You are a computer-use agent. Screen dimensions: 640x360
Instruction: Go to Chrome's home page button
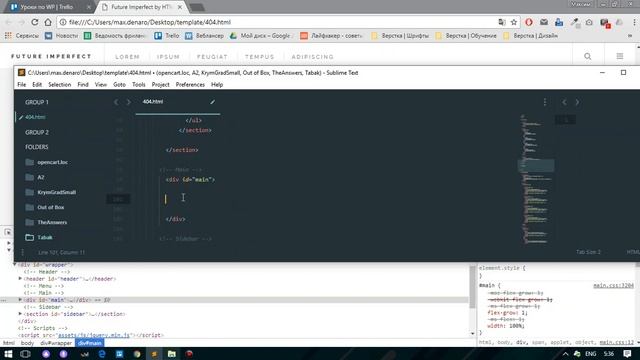coord(48,22)
